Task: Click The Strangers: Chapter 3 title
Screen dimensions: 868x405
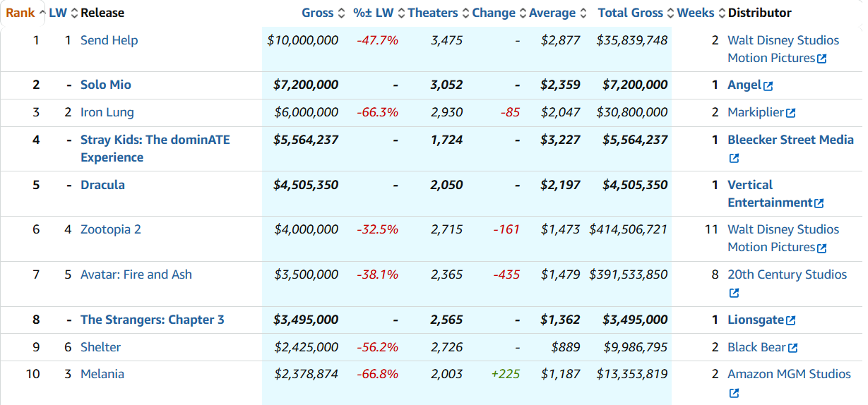Action: [152, 320]
